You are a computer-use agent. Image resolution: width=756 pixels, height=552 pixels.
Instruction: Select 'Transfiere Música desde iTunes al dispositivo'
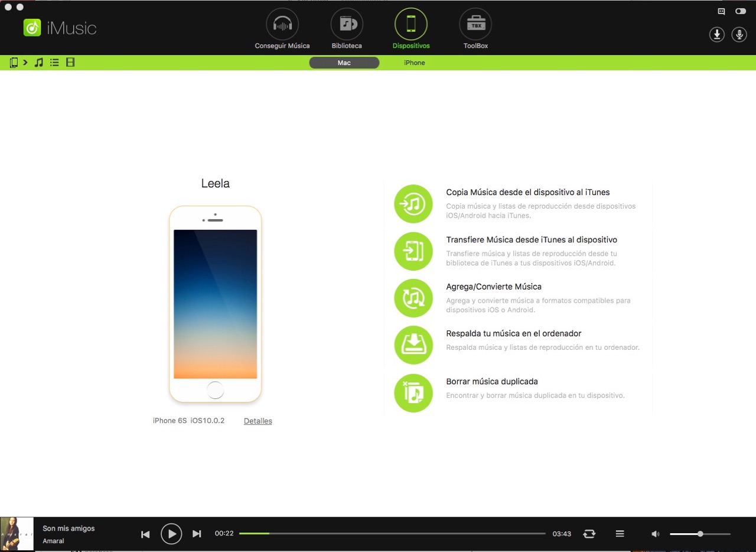click(x=532, y=239)
